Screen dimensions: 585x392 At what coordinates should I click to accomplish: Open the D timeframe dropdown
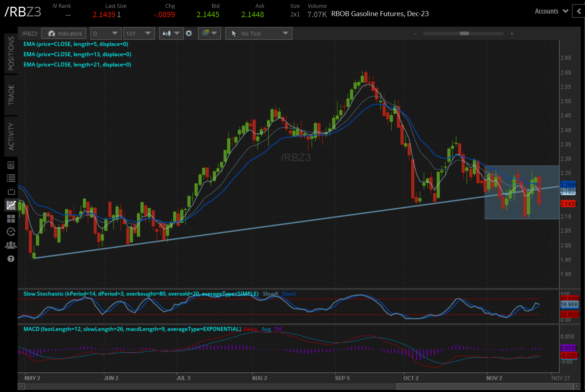click(x=106, y=33)
